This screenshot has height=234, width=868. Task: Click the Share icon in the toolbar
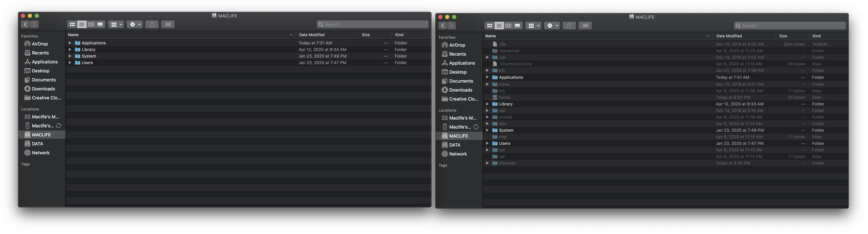pyautogui.click(x=152, y=24)
